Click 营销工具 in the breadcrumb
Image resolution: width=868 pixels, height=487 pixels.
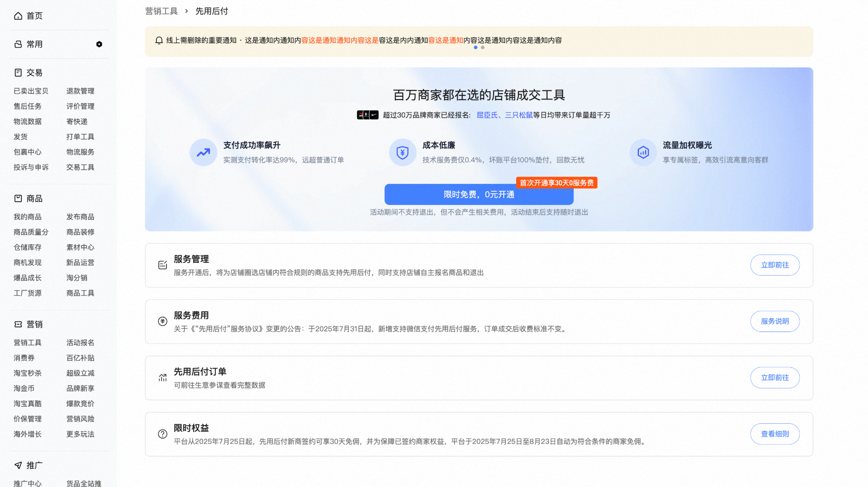161,11
